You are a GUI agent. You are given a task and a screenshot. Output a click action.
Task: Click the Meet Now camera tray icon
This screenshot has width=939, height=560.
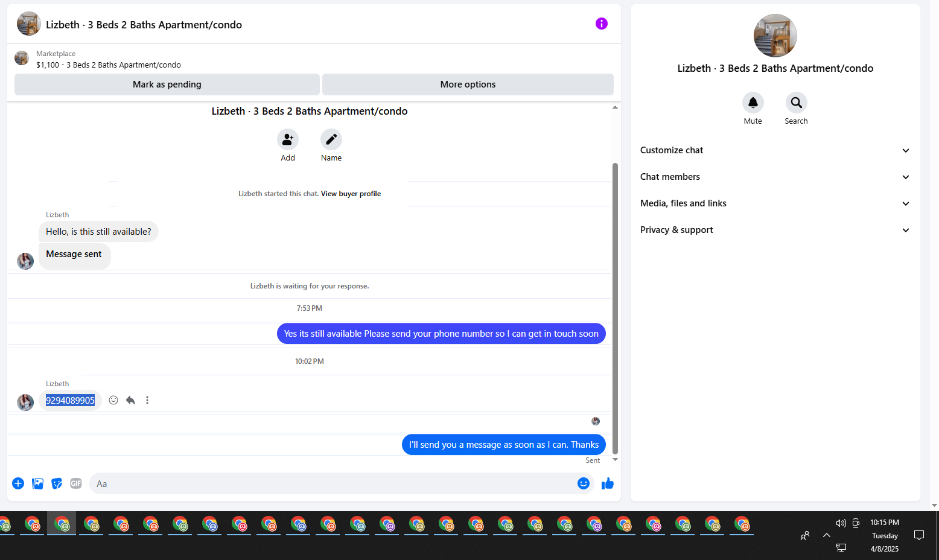click(856, 523)
